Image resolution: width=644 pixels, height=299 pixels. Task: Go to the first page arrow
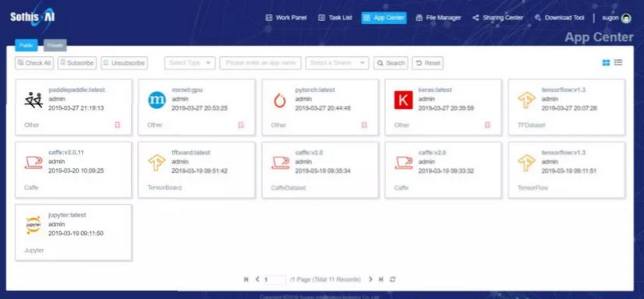coord(246,280)
